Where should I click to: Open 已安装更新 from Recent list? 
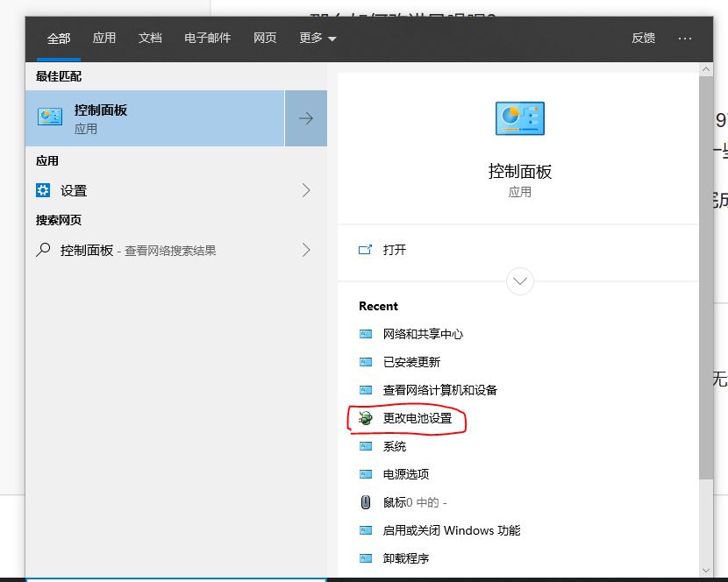point(411,362)
